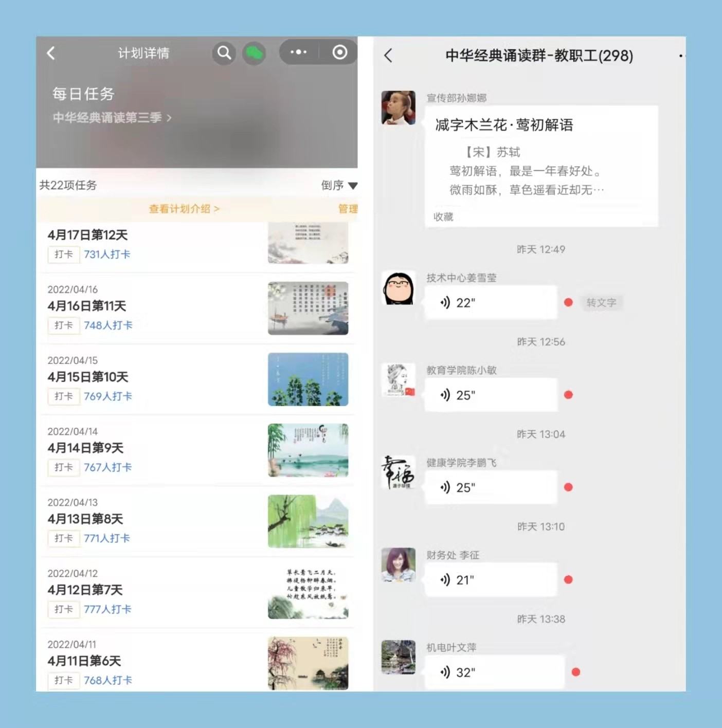Tap the green WeChat icon
The height and width of the screenshot is (728, 722).
tap(254, 53)
